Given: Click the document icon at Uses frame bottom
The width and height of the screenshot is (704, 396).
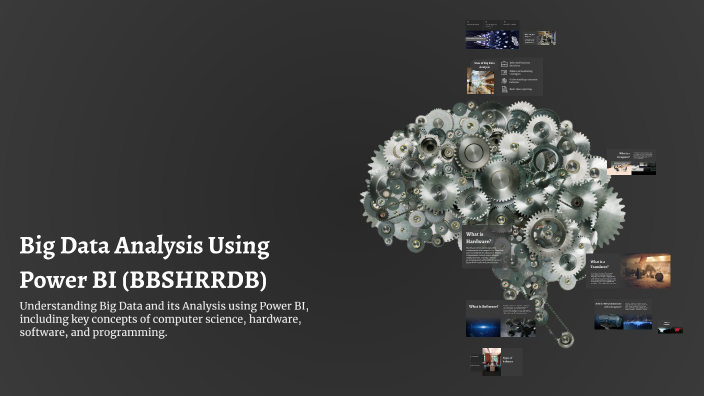Looking at the screenshot, I should pos(504,89).
